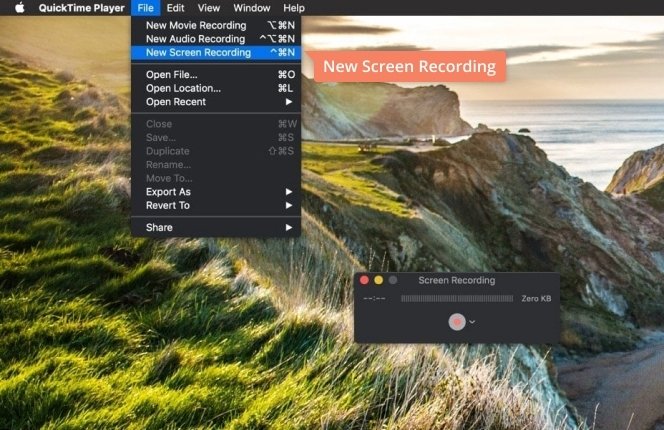Choose Open File… from the File menu

(216, 75)
